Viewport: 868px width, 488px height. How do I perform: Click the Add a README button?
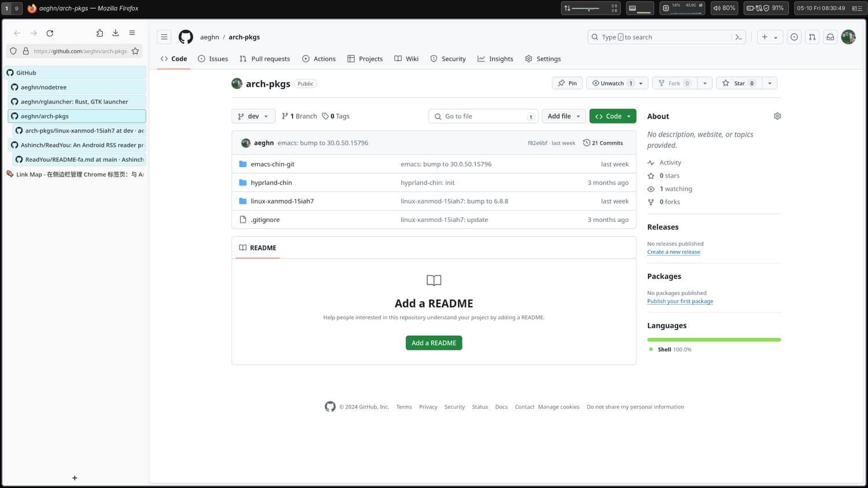coord(433,343)
